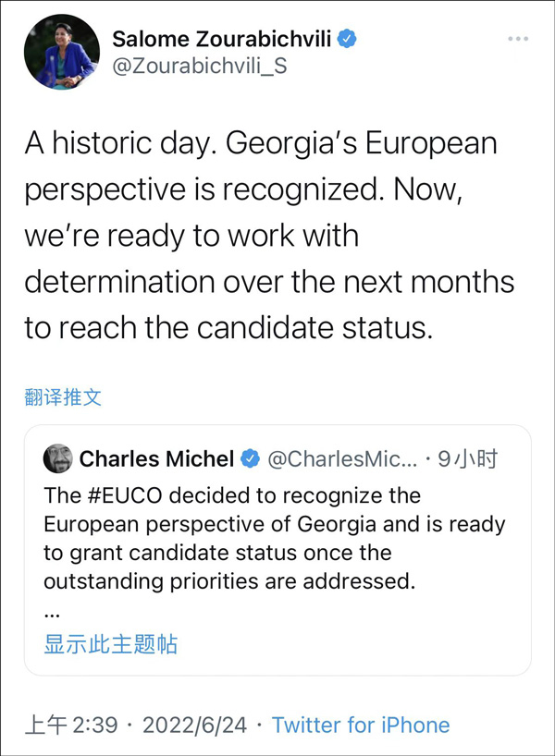Click the 上午2:39 tweet time

71,725
